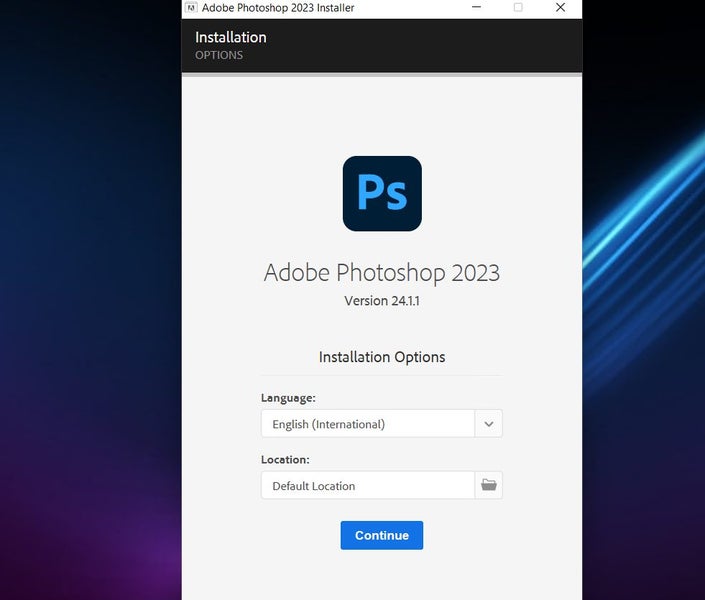Minimize the Photoshop installer window
The width and height of the screenshot is (705, 600).
(477, 7)
